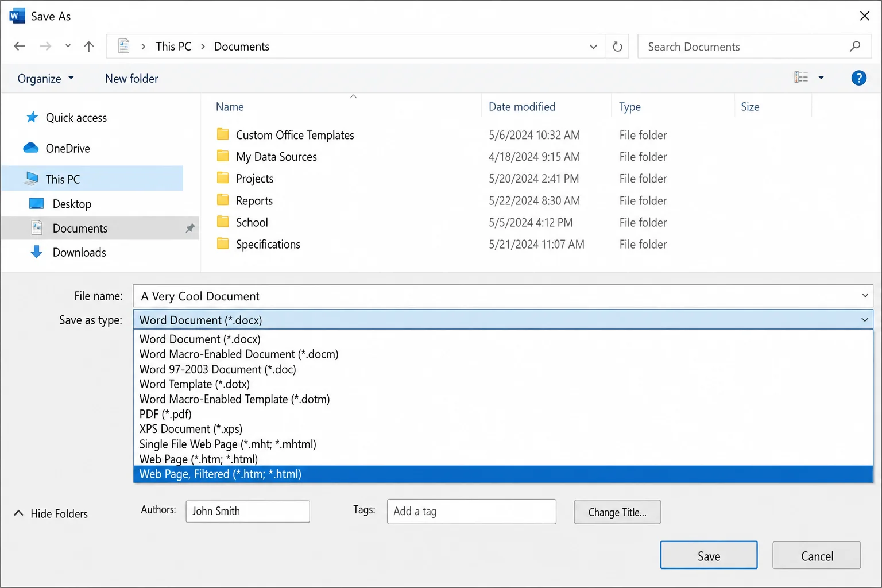Image resolution: width=882 pixels, height=588 pixels.
Task: Choose Single File Web Page (*.mht)
Action: click(503, 444)
